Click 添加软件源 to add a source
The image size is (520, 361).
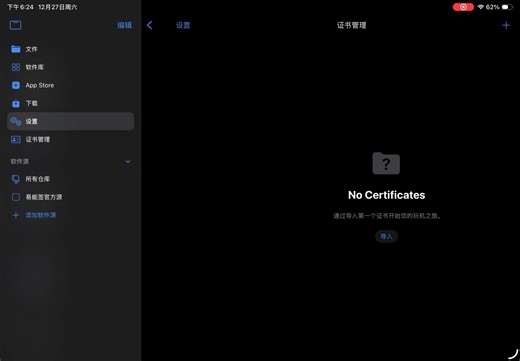pyautogui.click(x=41, y=215)
